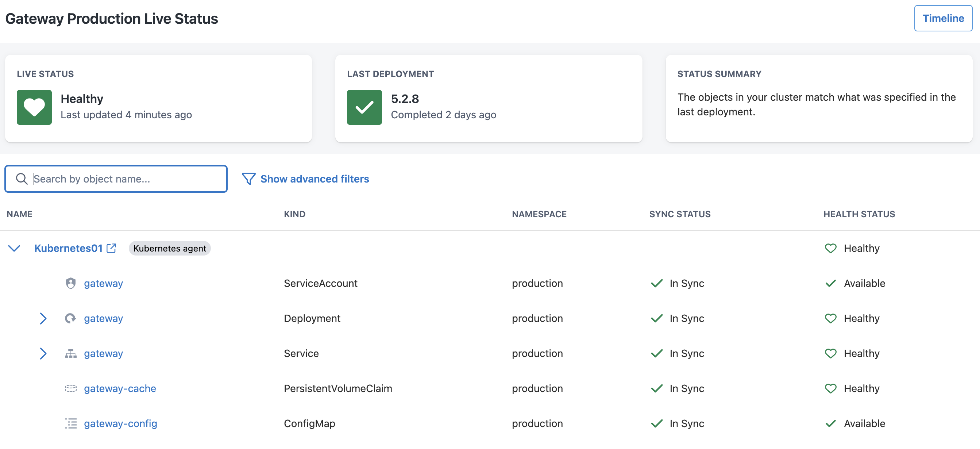Click the checkmark icon in Last Deployment card
This screenshot has height=449, width=980.
(364, 107)
